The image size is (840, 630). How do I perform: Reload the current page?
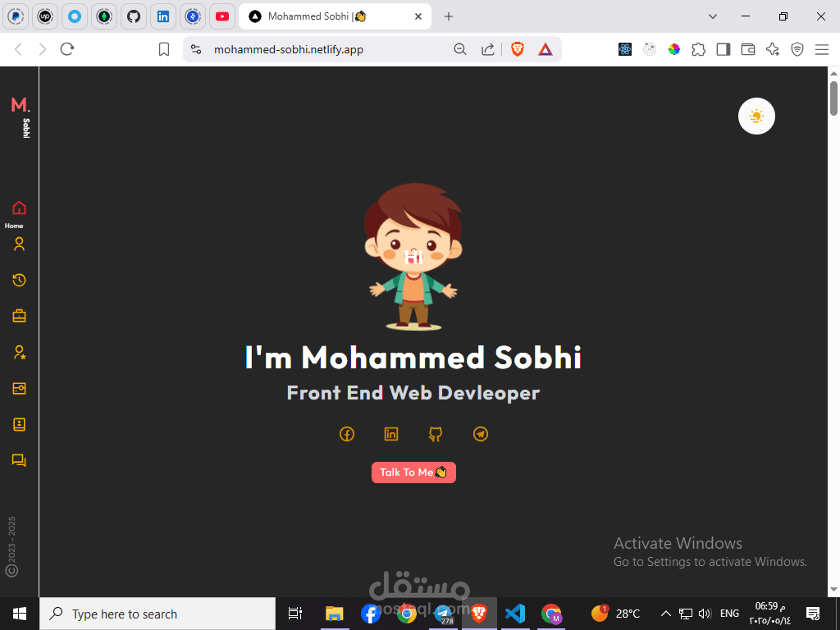(67, 49)
